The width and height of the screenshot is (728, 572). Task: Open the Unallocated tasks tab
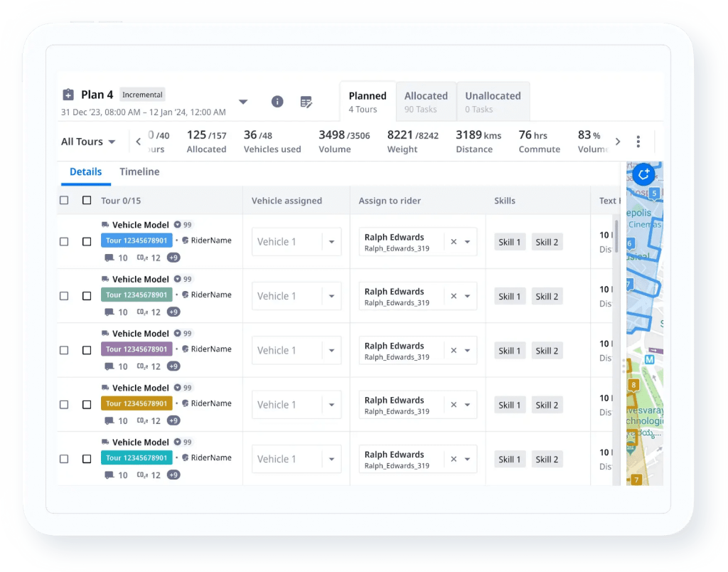pyautogui.click(x=493, y=101)
